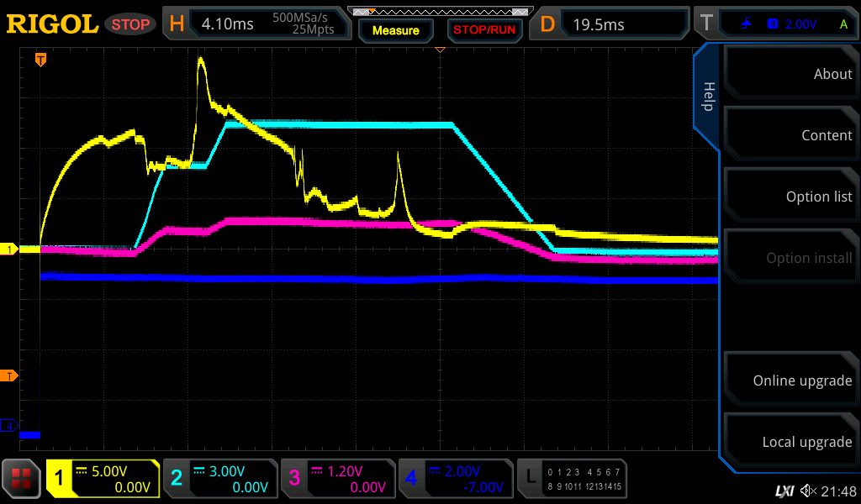Click the yellow channel 1 ground marker
The image size is (861, 504).
point(10,249)
